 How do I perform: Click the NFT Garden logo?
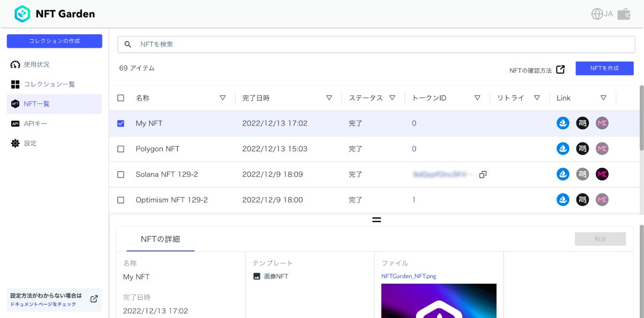[54, 14]
